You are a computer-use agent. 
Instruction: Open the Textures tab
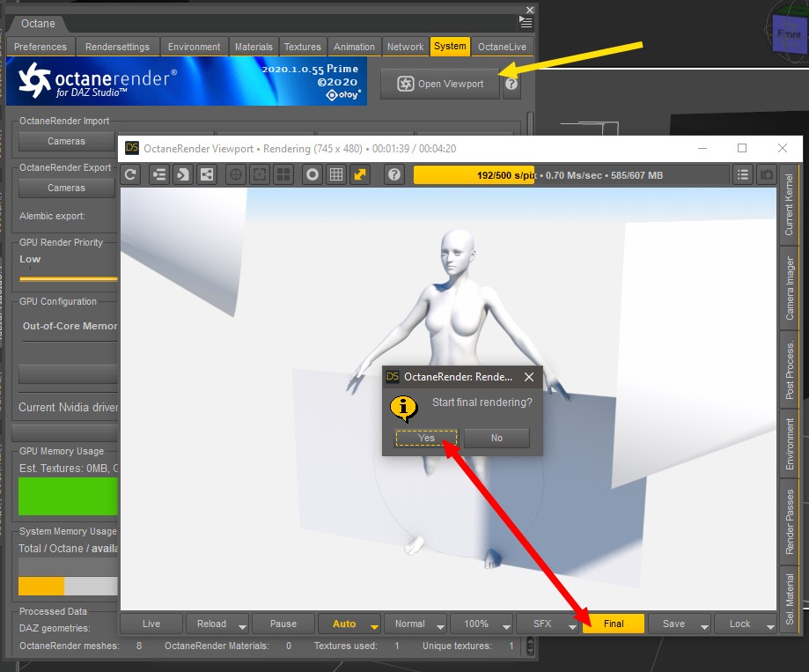(302, 47)
